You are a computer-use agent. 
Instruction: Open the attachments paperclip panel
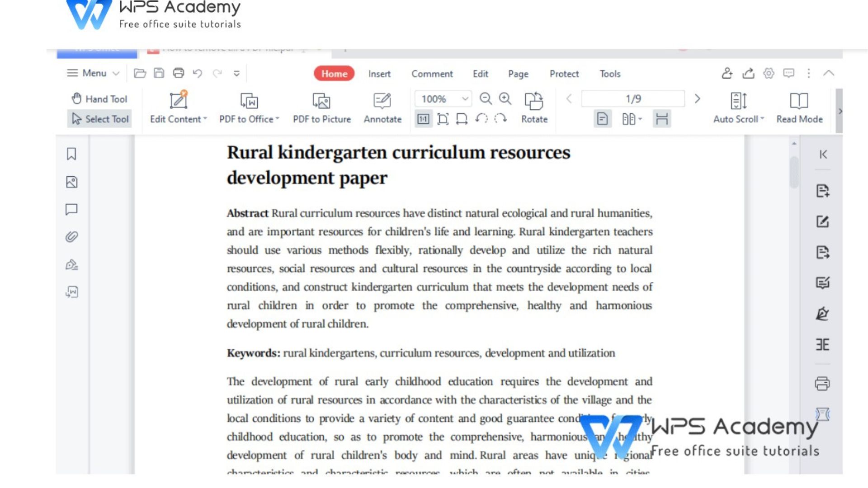71,237
